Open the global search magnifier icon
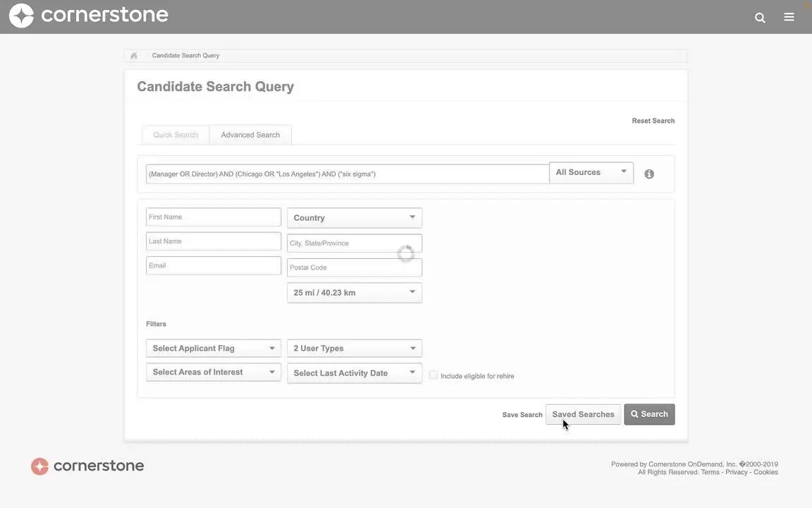812x508 pixels. coord(759,16)
